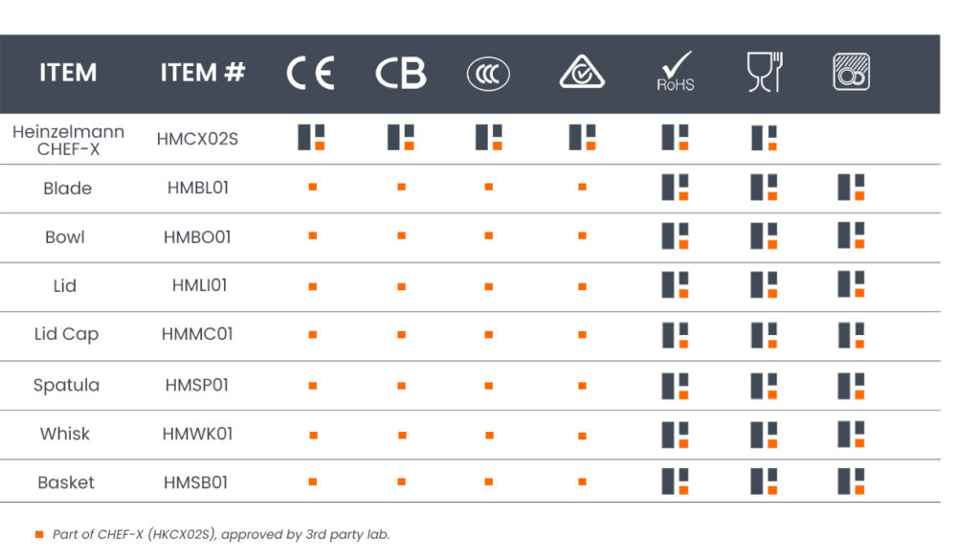Click the ITEM column header
This screenshot has height=560, width=980.
[68, 73]
